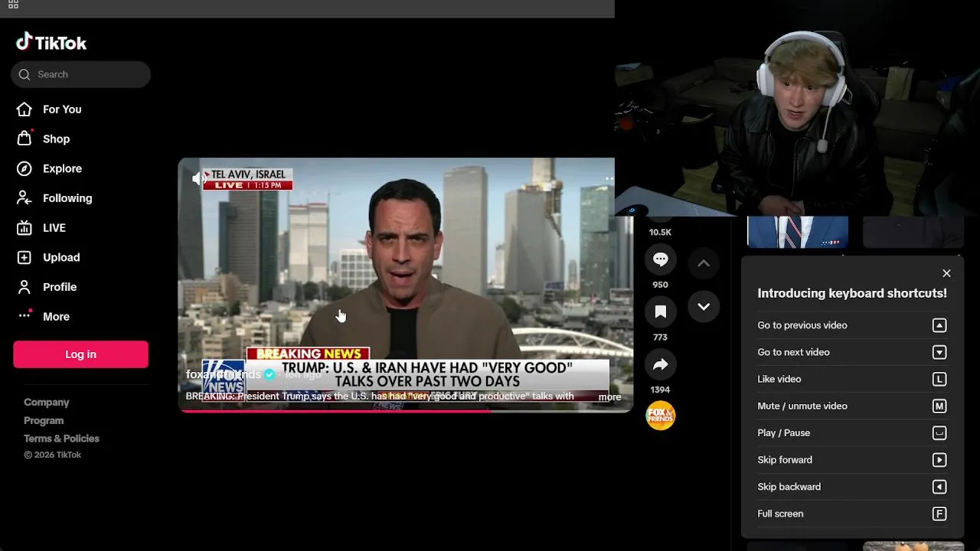Toggle the video mute speaker icon
The width and height of the screenshot is (980, 551).
pos(198,178)
